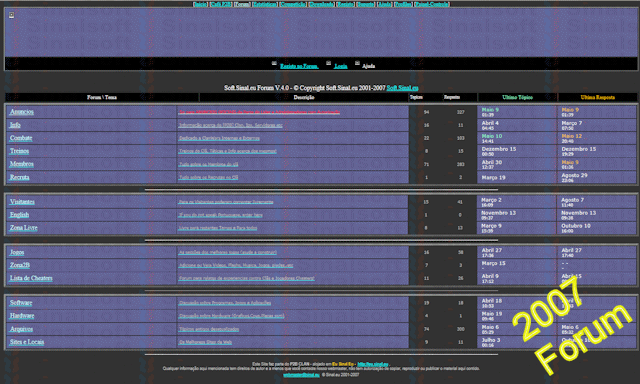Select Forum in the top navigation
This screenshot has height=384, width=640.
(x=242, y=4)
